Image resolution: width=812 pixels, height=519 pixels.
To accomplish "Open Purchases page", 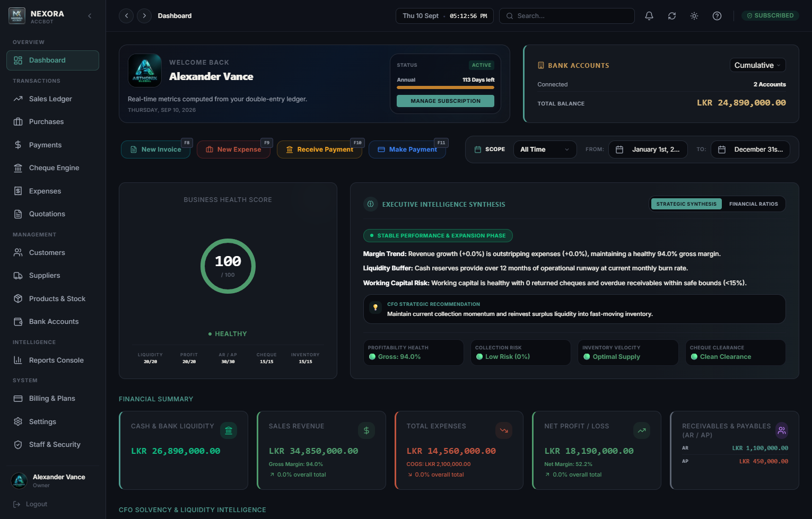I will click(x=53, y=122).
